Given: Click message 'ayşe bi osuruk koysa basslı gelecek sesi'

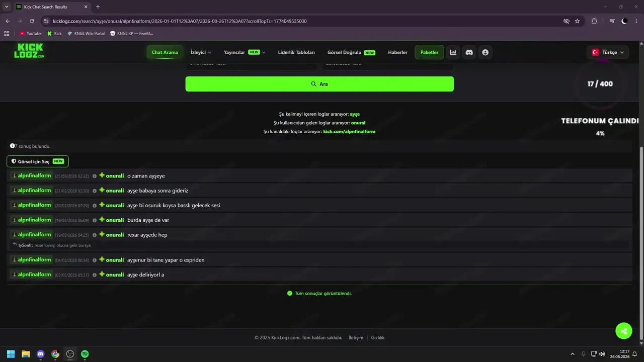Looking at the screenshot, I should (x=174, y=205).
